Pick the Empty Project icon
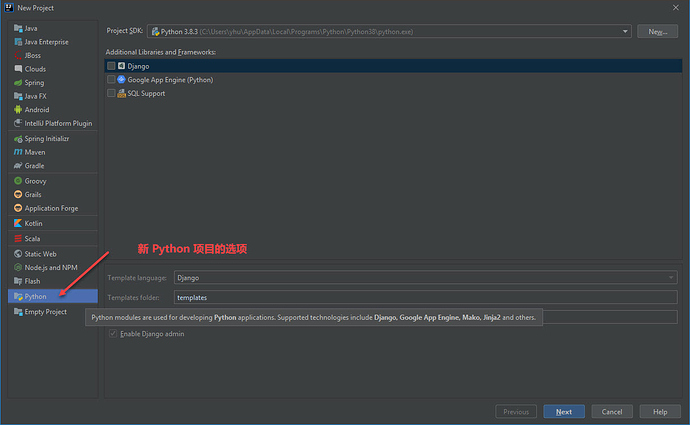Screen dimensions: 690x425 [x=18, y=311]
